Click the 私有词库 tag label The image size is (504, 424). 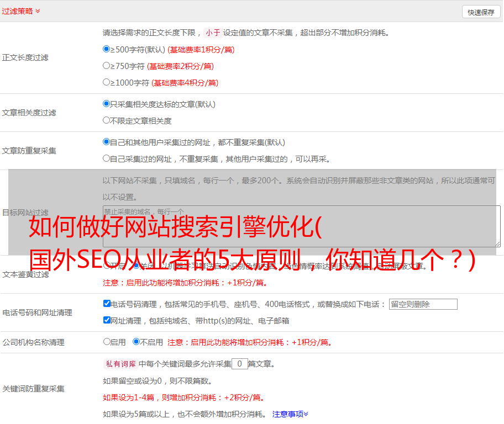click(120, 364)
